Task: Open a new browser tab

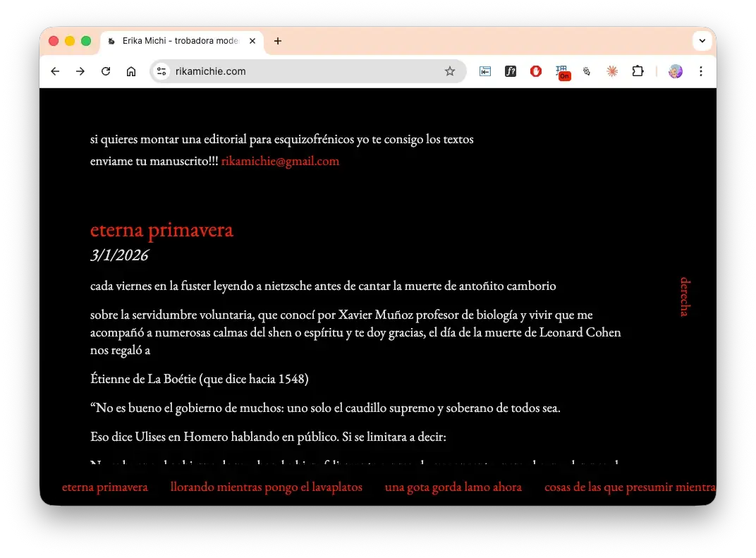Action: (278, 41)
